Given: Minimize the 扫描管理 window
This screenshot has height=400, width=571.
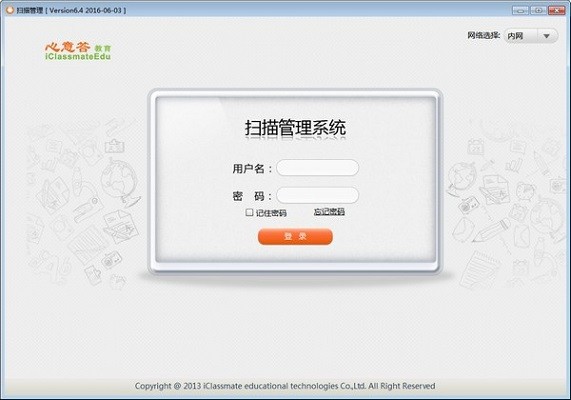Looking at the screenshot, I should (520, 10).
